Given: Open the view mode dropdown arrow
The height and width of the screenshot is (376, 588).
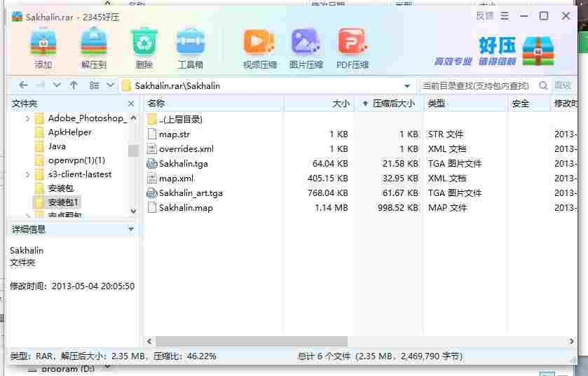Looking at the screenshot, I should coord(110,85).
